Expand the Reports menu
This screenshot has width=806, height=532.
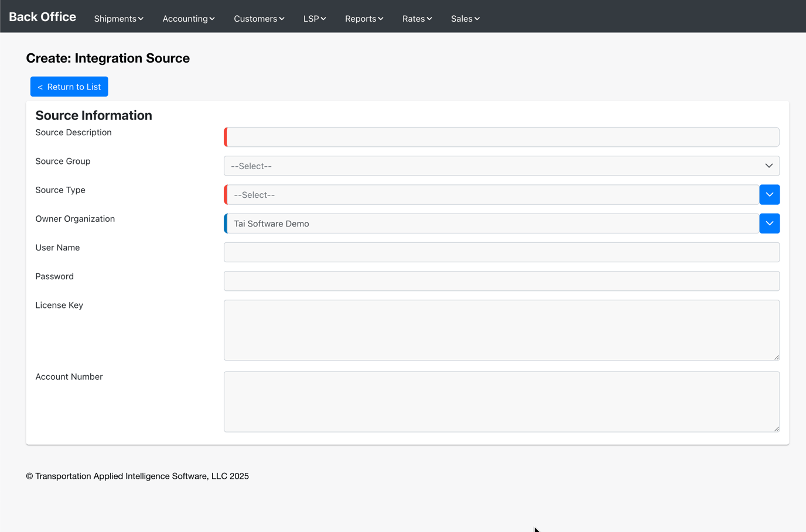364,19
